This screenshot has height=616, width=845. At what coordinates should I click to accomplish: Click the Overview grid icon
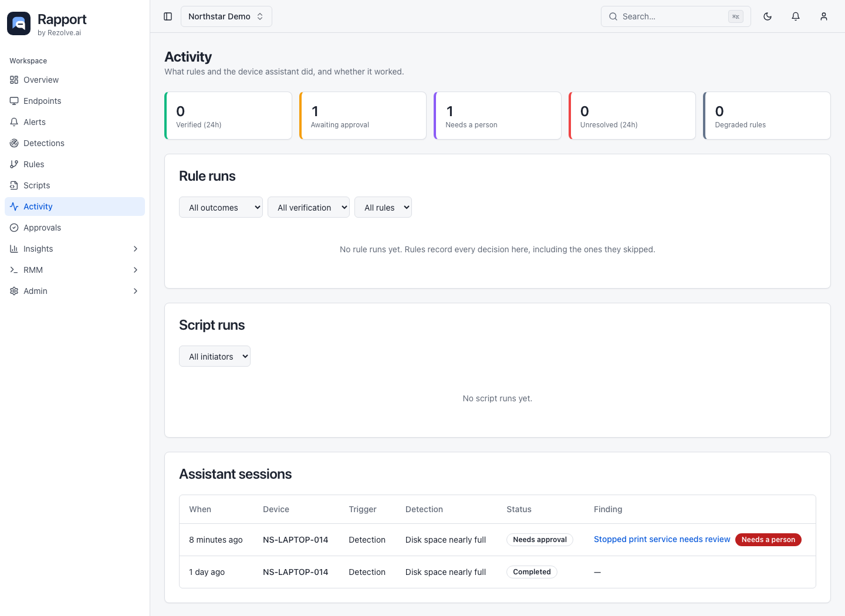[14, 80]
